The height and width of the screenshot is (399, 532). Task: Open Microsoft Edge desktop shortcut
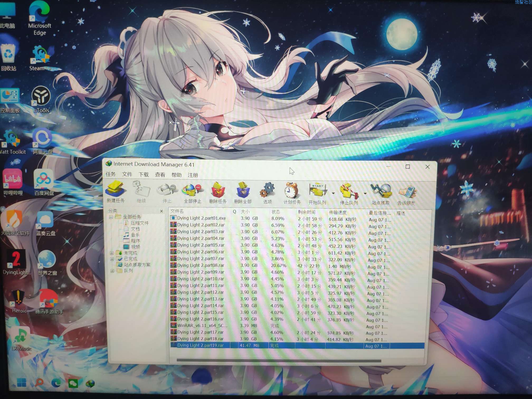40,18
